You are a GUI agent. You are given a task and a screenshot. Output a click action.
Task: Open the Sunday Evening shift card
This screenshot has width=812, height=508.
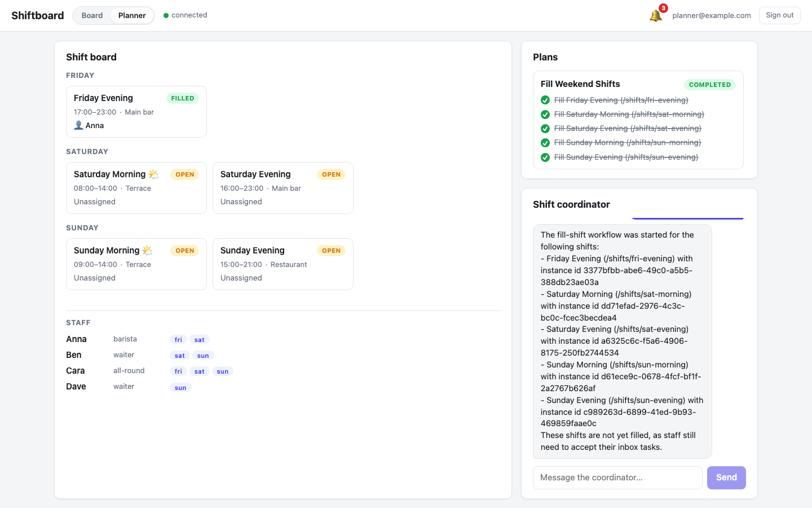(283, 264)
